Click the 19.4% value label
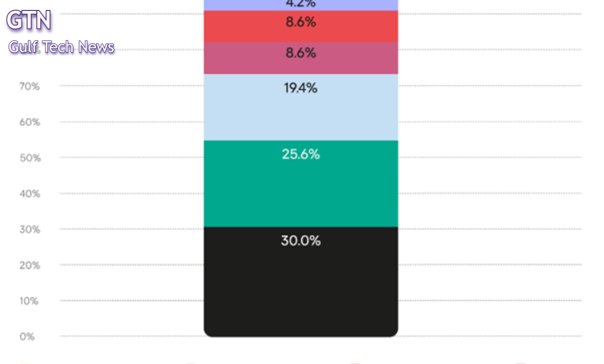604x364 pixels. pos(300,88)
